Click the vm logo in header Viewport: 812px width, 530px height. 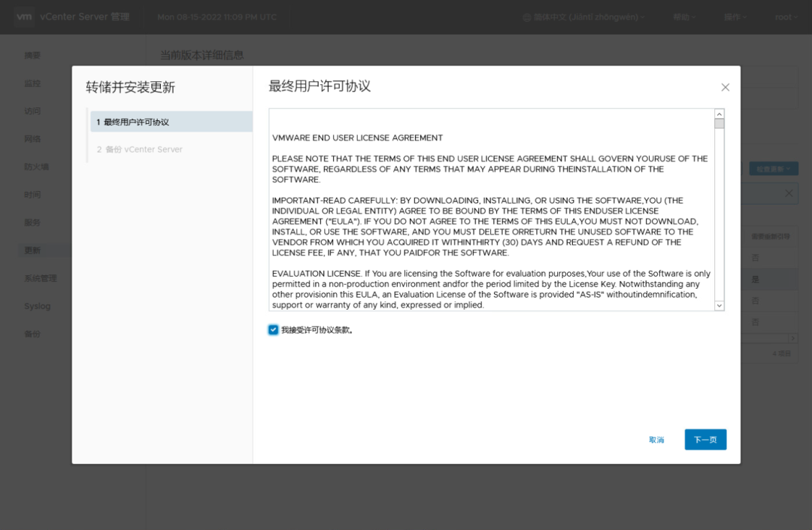pyautogui.click(x=24, y=17)
